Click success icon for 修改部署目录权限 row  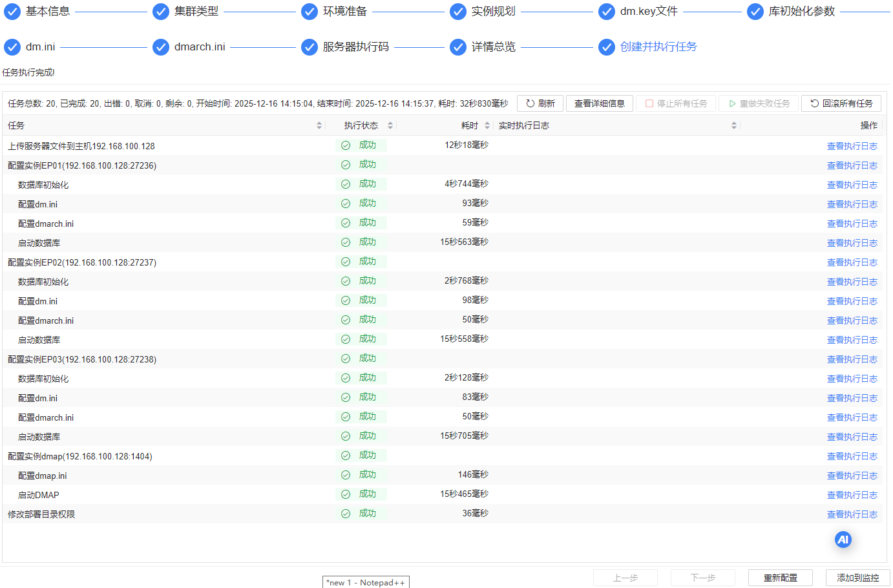coord(346,514)
